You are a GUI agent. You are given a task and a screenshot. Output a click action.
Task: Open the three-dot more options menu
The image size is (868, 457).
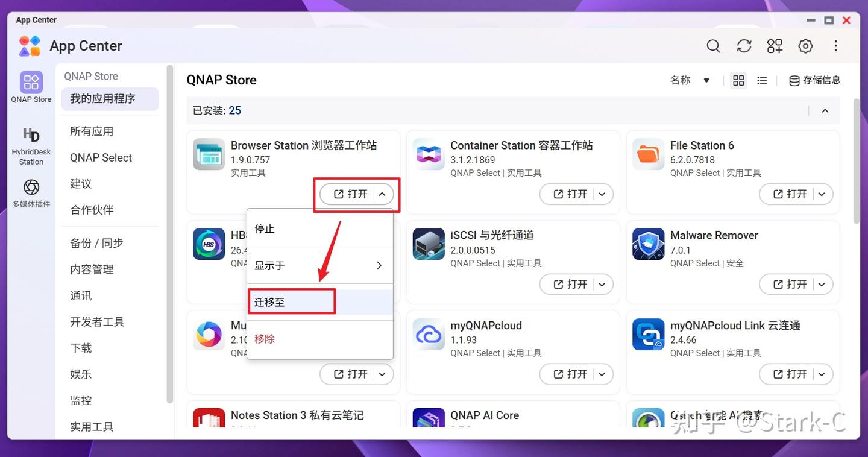[x=835, y=46]
